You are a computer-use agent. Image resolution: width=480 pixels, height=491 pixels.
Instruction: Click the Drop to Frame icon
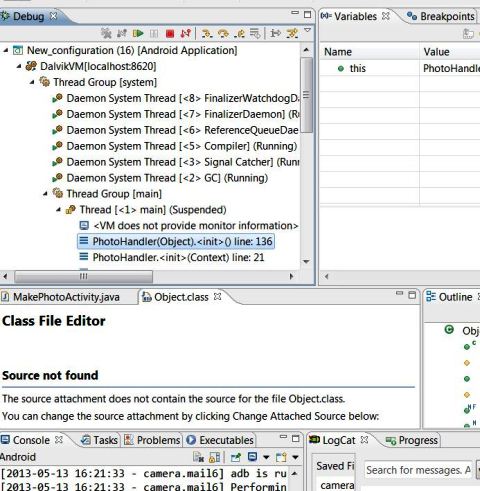point(255,33)
